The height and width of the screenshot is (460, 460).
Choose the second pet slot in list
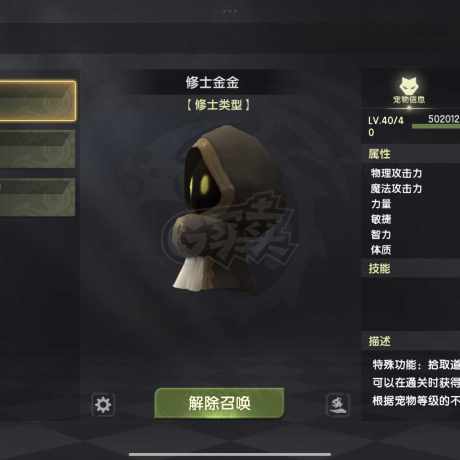tap(37, 149)
